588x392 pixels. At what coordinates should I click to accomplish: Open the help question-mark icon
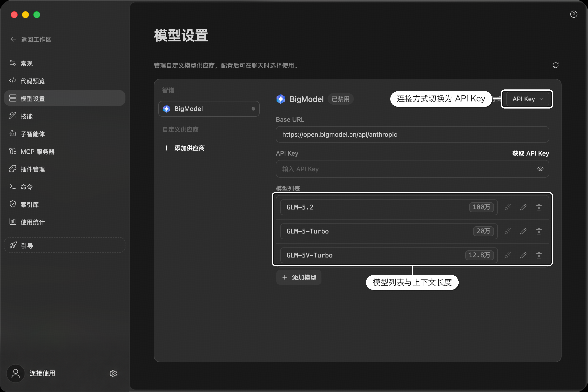(574, 14)
